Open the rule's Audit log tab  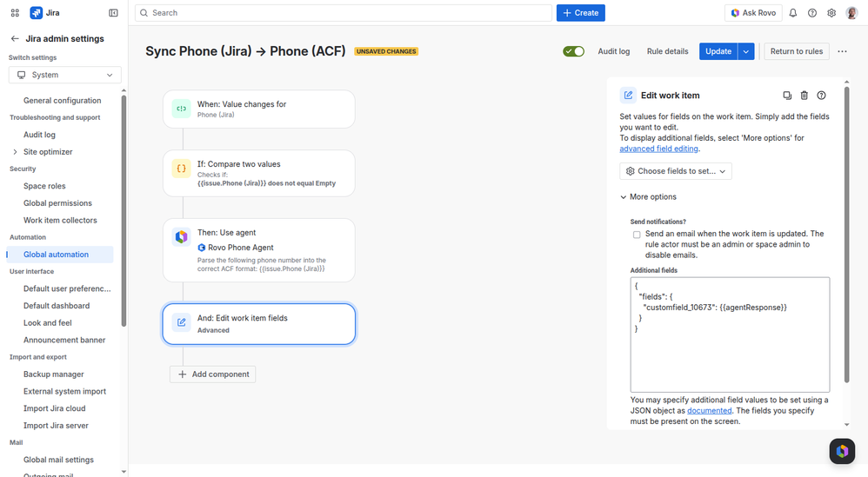614,51
